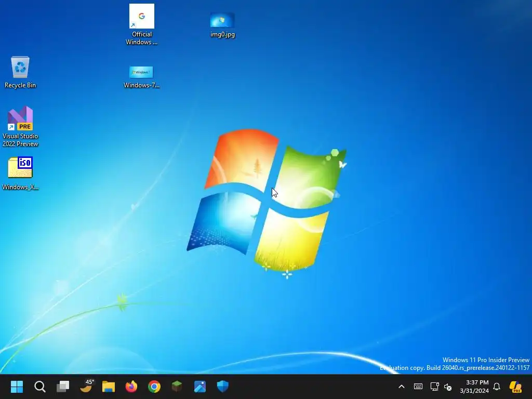Open the notifications bell icon
Viewport: 532px width, 399px height.
coord(496,387)
